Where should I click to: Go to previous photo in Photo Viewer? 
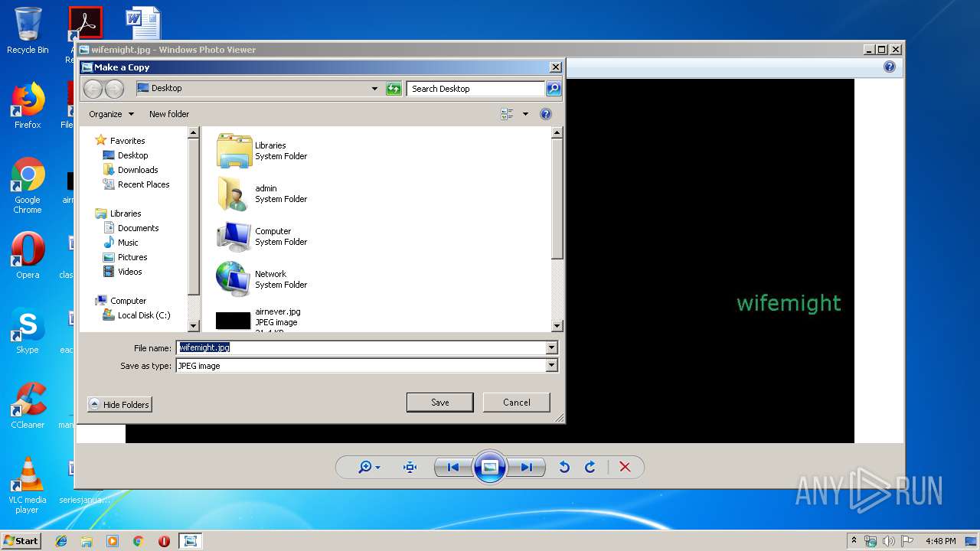[x=452, y=467]
